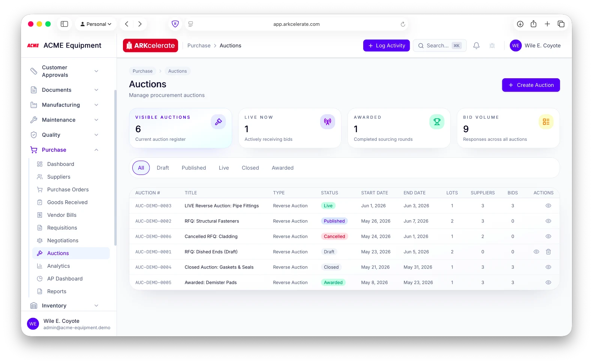Click the browser share icon
Screen dimensions: 593x364
(533, 24)
